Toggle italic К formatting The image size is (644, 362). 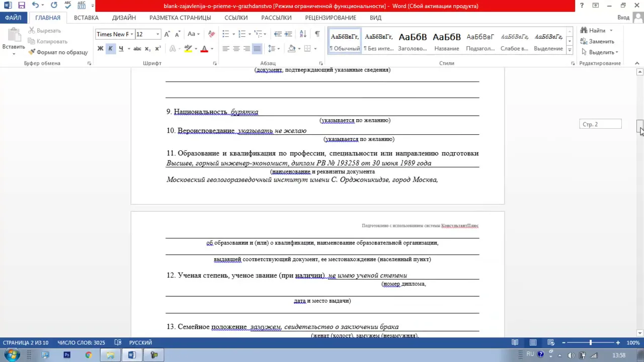[110, 49]
